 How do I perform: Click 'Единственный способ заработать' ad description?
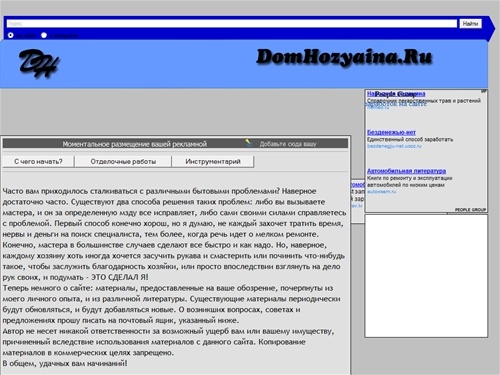[x=410, y=139]
